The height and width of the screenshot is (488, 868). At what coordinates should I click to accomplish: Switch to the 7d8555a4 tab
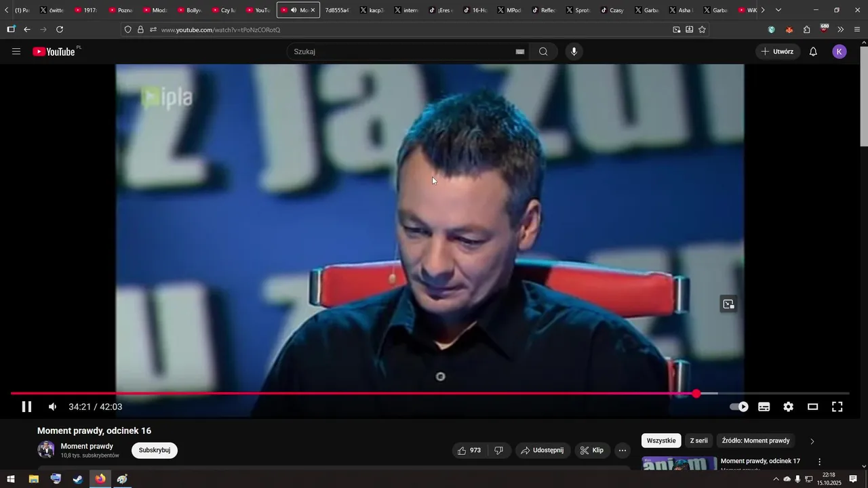337,10
